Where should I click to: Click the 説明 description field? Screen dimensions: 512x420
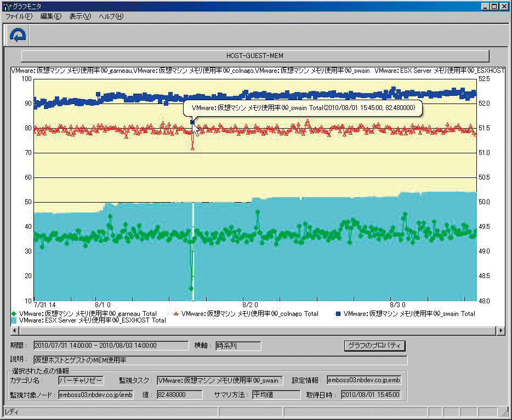[x=220, y=360]
